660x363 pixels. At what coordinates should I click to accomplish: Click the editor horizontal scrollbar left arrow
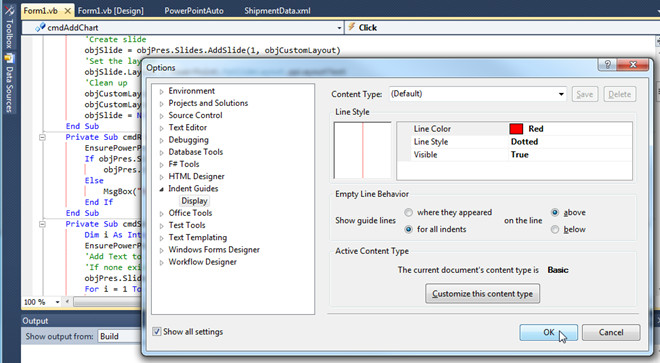(67, 302)
